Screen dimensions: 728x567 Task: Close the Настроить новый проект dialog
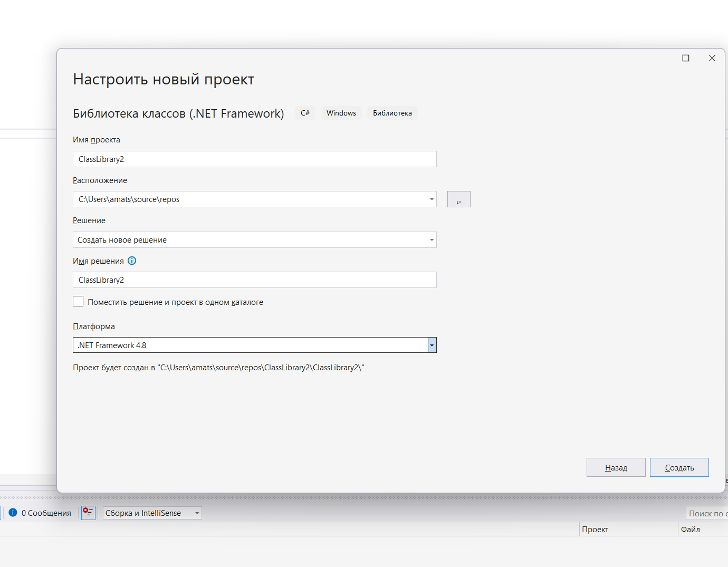click(x=712, y=58)
